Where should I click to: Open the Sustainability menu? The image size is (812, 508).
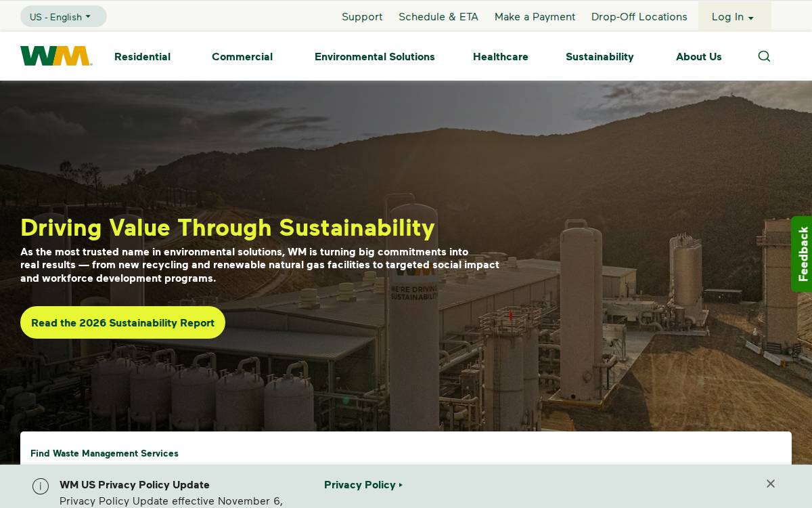tap(600, 57)
